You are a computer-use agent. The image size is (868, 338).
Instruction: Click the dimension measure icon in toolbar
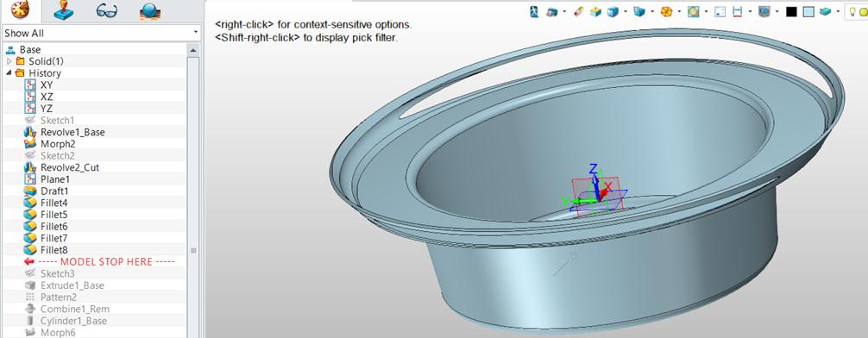(x=738, y=11)
